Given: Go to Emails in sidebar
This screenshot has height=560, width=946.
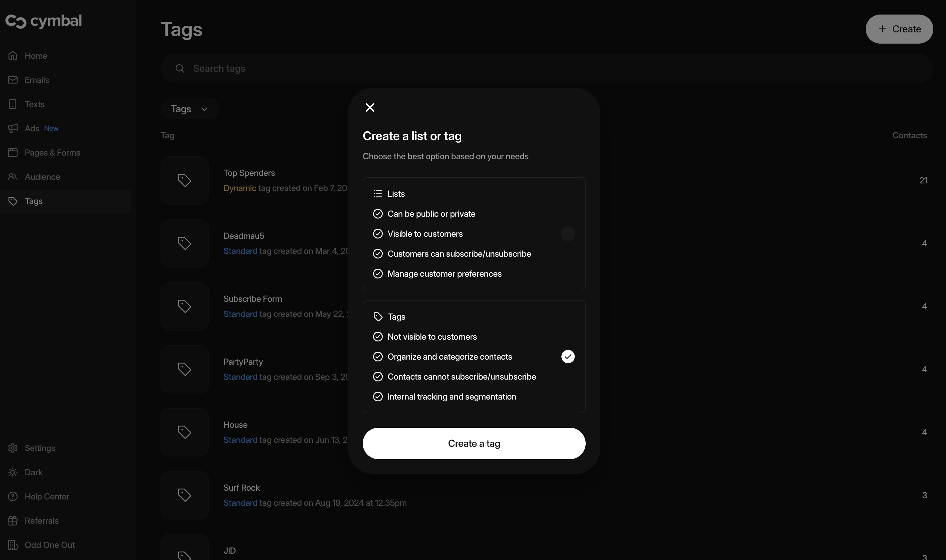Looking at the screenshot, I should (x=37, y=80).
